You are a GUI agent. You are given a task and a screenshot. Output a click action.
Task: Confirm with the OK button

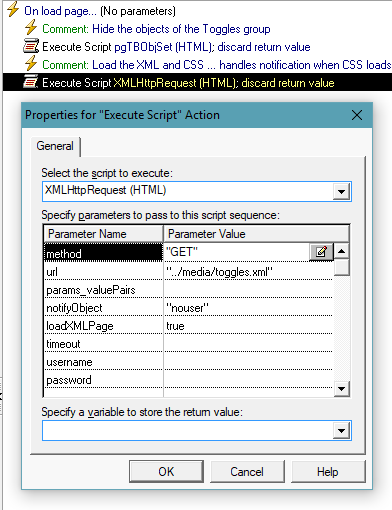(x=166, y=472)
